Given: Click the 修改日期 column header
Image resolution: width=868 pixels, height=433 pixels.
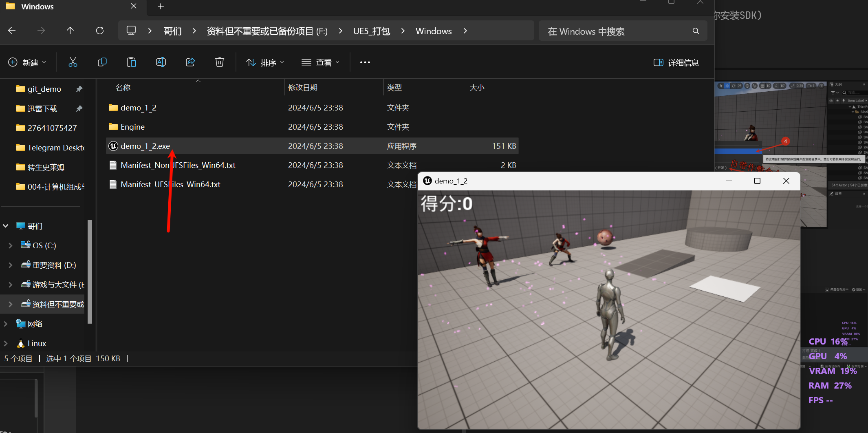Looking at the screenshot, I should (302, 88).
